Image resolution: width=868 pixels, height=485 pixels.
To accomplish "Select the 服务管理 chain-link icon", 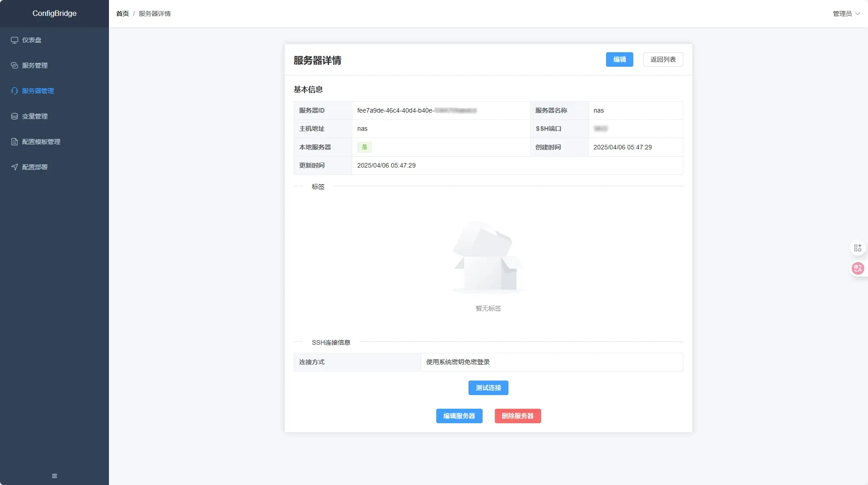I will point(14,65).
